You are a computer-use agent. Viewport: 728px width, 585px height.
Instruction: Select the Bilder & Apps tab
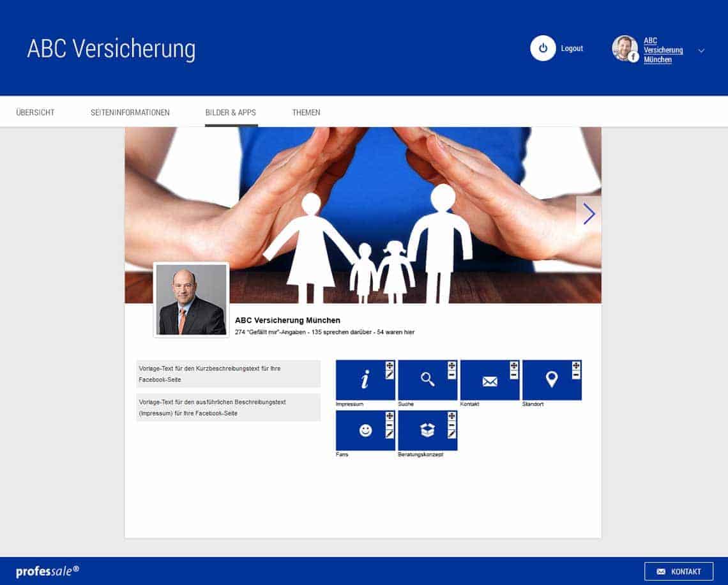(x=231, y=112)
